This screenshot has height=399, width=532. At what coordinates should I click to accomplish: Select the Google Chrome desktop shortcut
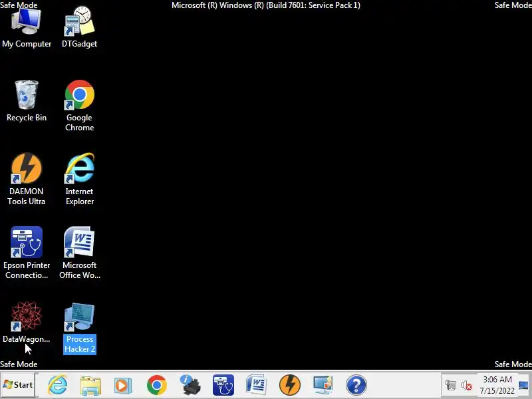tap(79, 106)
